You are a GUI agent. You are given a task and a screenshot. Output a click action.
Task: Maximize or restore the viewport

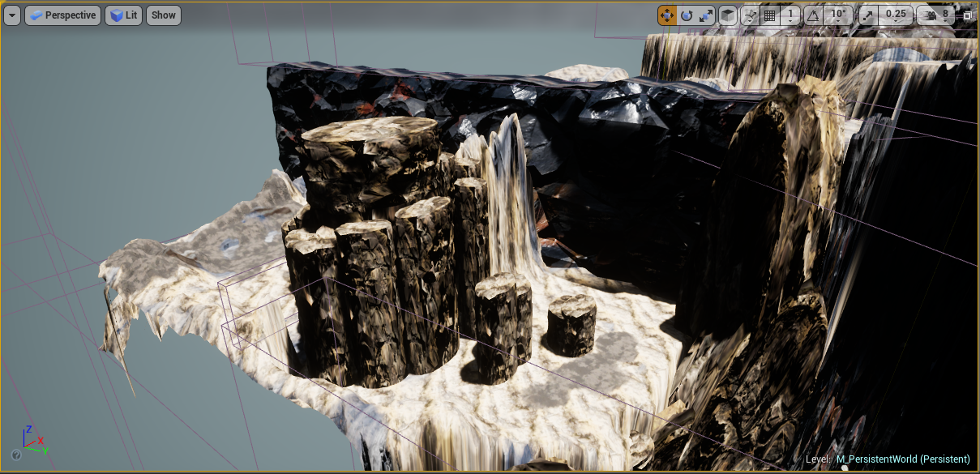pos(968,15)
